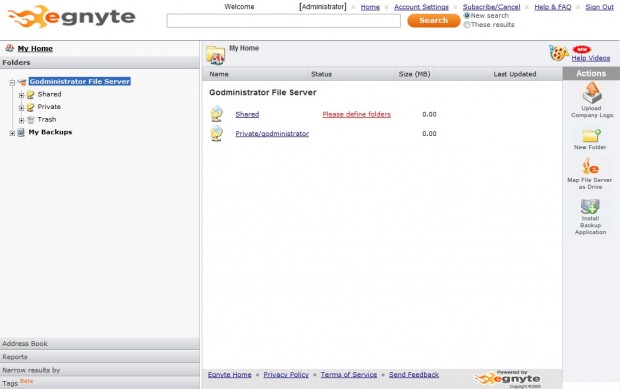Select the Private label in folder tree
Screen dimensions: 620x389
coord(49,107)
